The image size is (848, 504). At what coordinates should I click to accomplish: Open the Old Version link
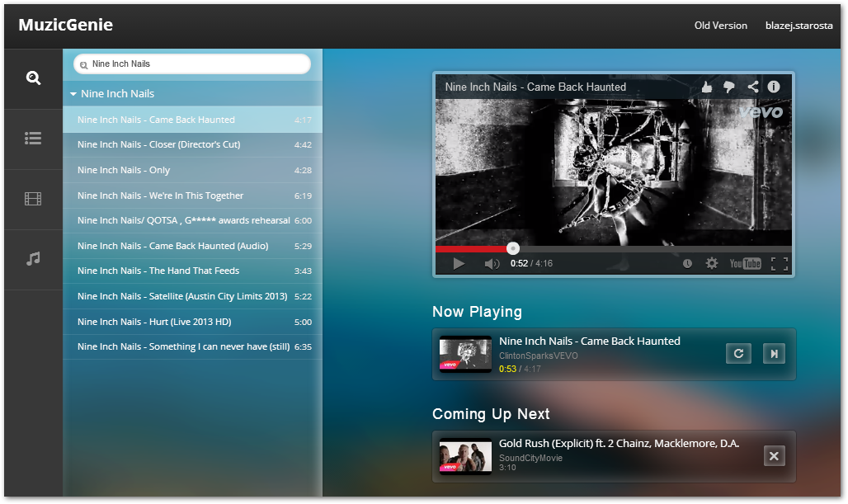click(x=721, y=26)
